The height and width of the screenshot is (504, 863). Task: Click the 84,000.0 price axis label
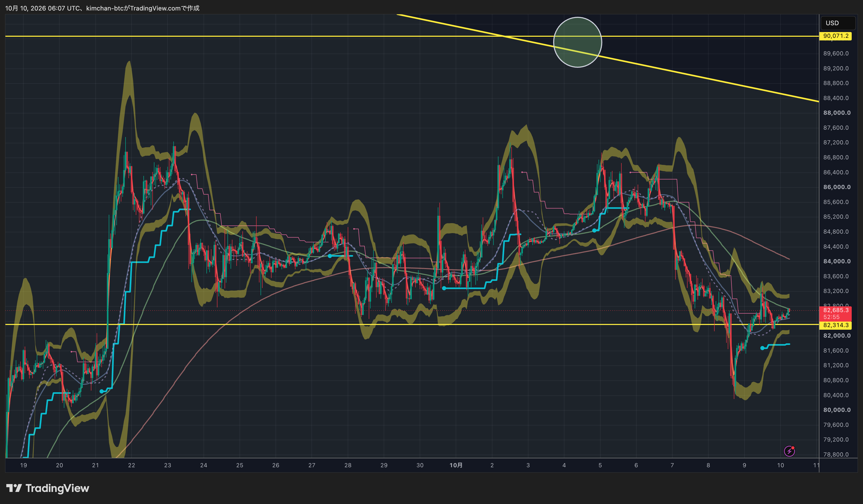(837, 262)
